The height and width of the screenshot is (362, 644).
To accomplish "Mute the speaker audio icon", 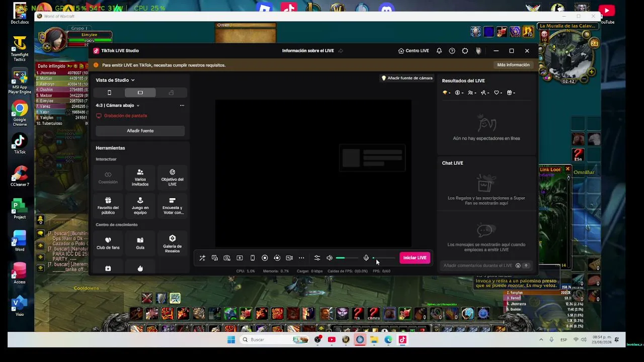I will point(330,258).
